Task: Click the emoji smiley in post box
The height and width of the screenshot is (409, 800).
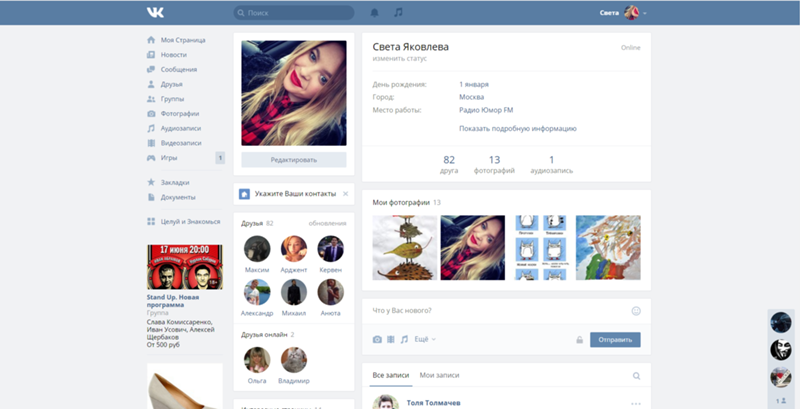Action: (636, 311)
